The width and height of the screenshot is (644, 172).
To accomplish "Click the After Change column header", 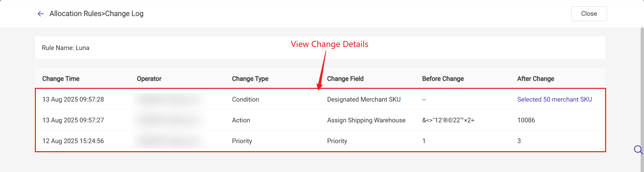I will click(536, 79).
